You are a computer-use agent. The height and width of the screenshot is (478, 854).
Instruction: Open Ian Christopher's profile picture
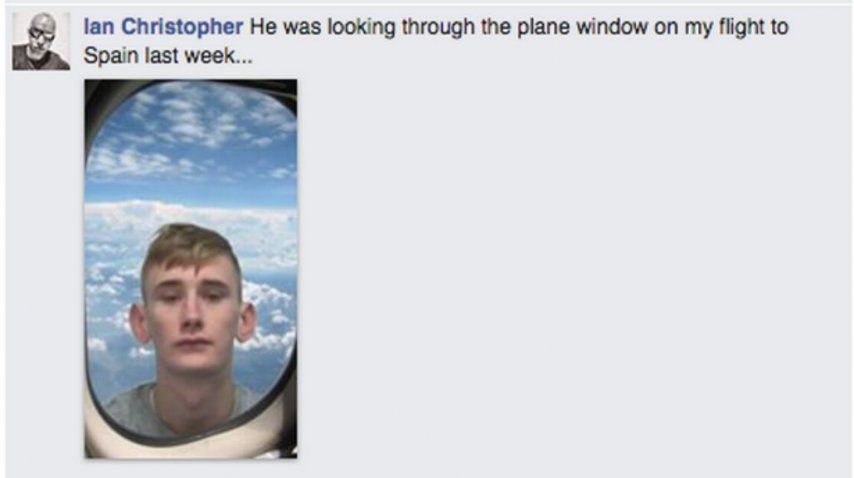click(41, 41)
